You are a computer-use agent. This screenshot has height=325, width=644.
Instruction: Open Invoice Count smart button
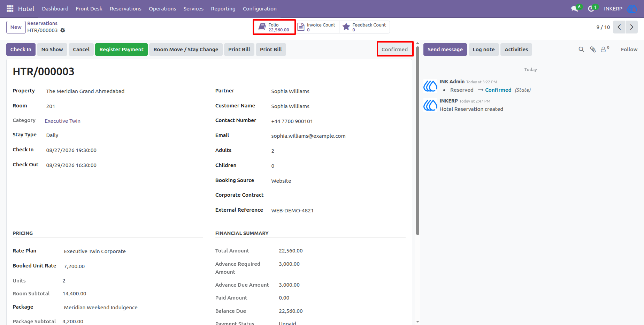pyautogui.click(x=317, y=27)
